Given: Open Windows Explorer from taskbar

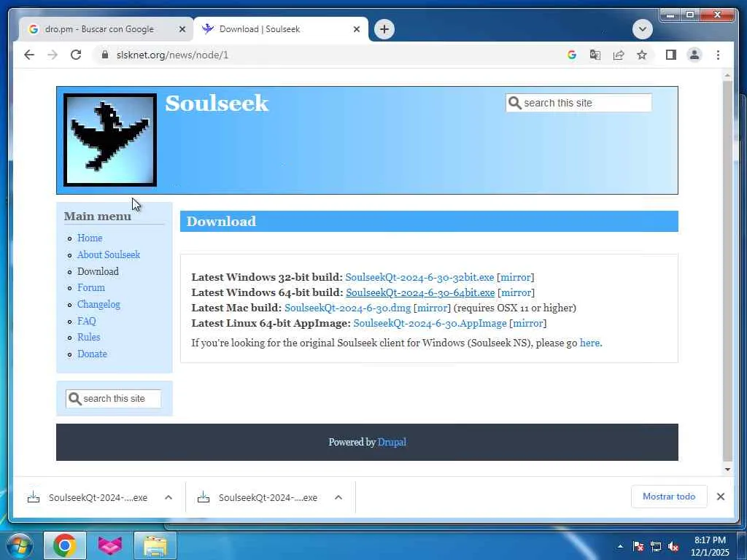Looking at the screenshot, I should point(155,545).
